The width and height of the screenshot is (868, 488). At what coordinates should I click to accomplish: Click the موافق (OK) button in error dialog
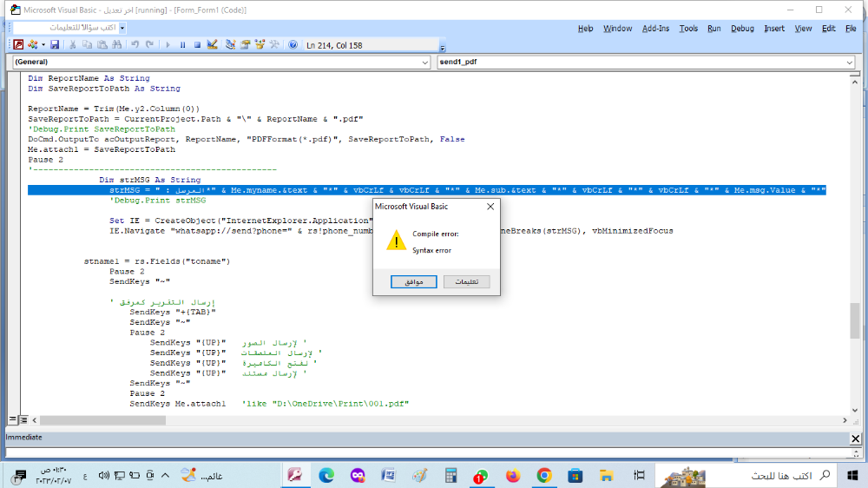pyautogui.click(x=413, y=281)
